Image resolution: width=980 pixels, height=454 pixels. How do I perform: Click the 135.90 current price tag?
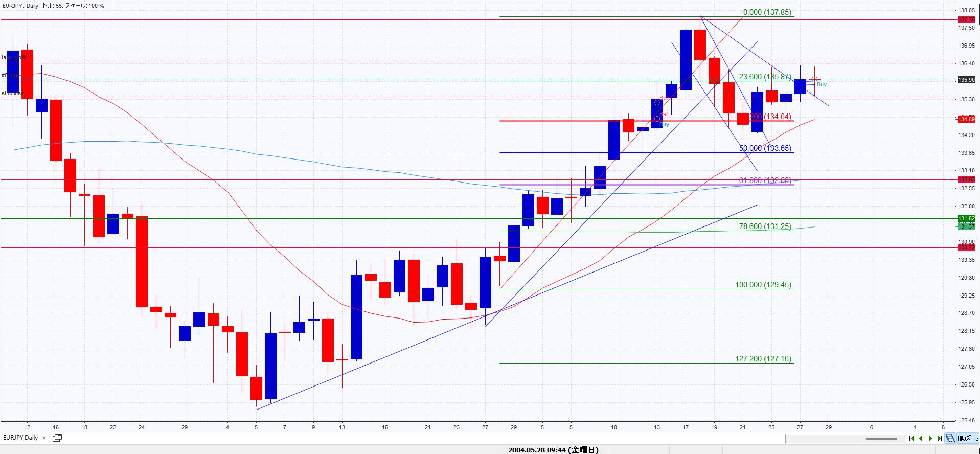[965, 80]
